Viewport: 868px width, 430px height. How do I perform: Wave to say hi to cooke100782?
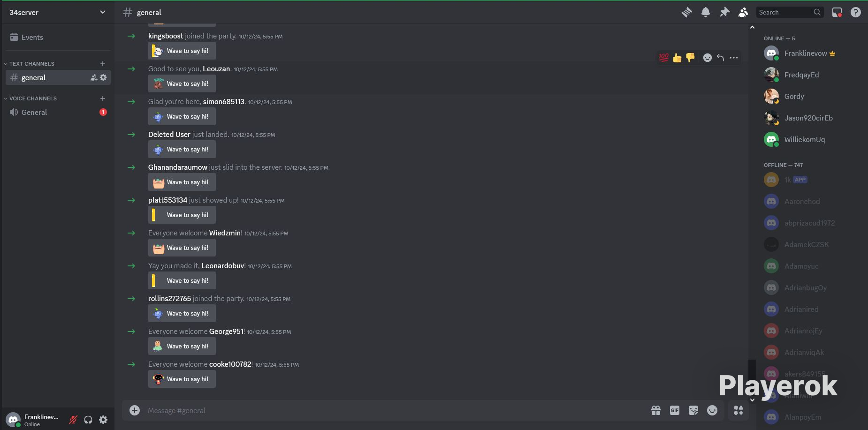tap(182, 379)
